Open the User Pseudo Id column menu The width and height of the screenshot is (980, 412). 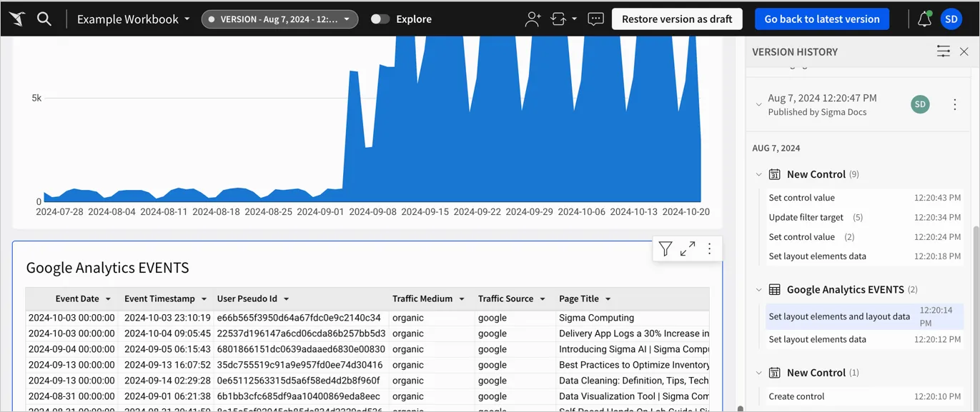tap(286, 299)
